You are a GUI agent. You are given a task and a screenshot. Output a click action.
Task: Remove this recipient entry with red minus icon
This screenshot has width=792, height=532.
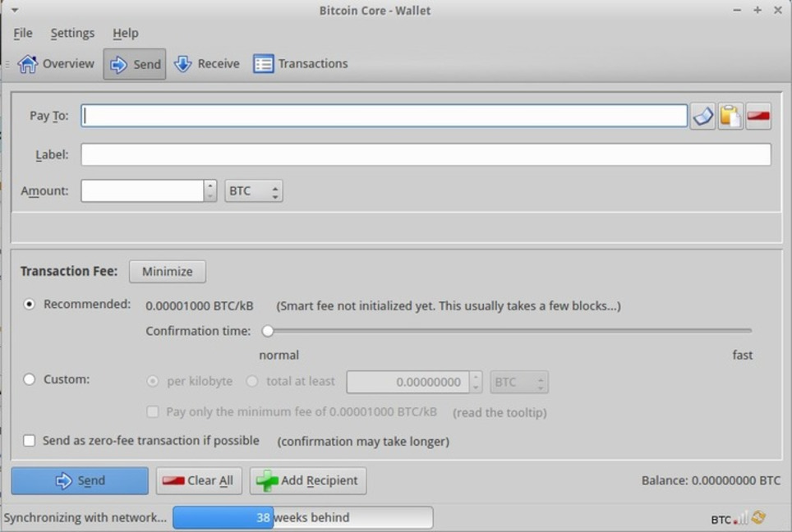[x=758, y=116]
